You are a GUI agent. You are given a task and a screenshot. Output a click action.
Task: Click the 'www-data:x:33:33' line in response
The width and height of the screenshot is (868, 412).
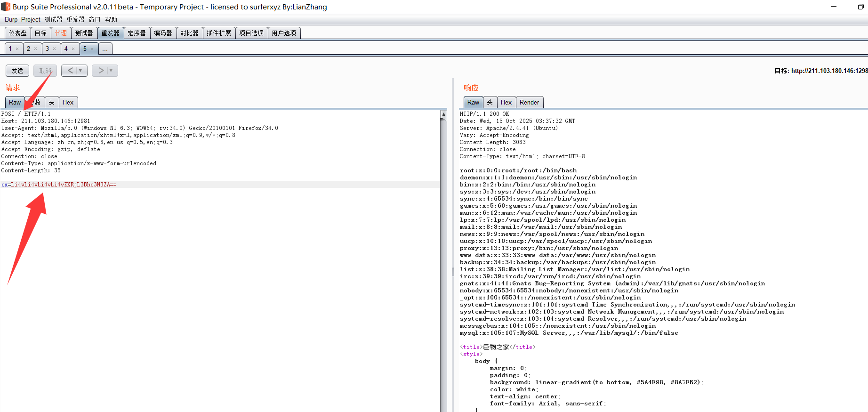click(x=558, y=255)
